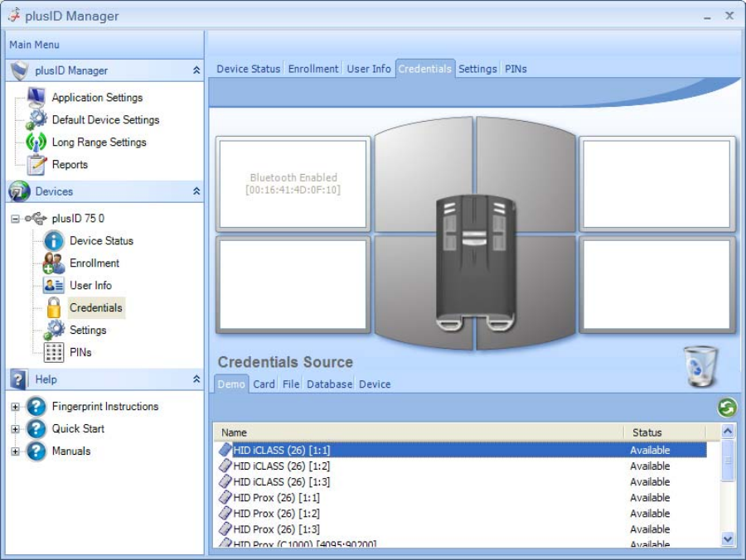Click the PINs keypad icon

pos(54,352)
